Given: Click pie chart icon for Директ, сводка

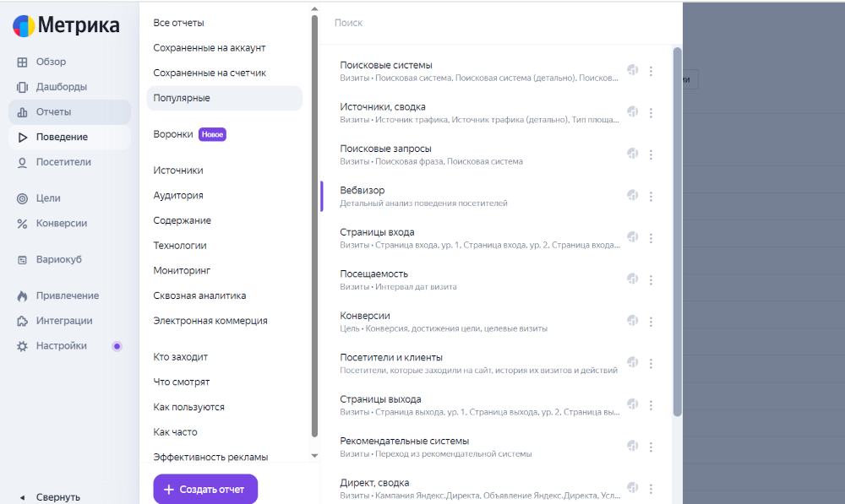Looking at the screenshot, I should tap(633, 488).
